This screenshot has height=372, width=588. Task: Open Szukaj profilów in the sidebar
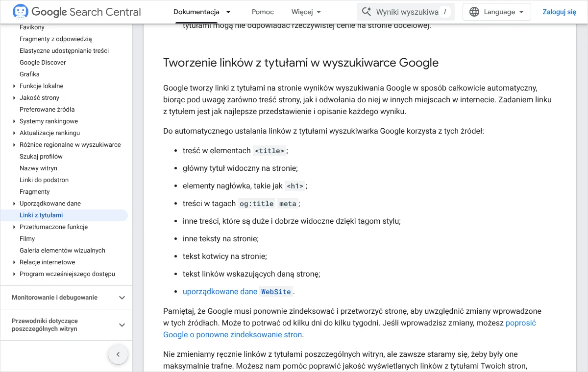coord(41,157)
